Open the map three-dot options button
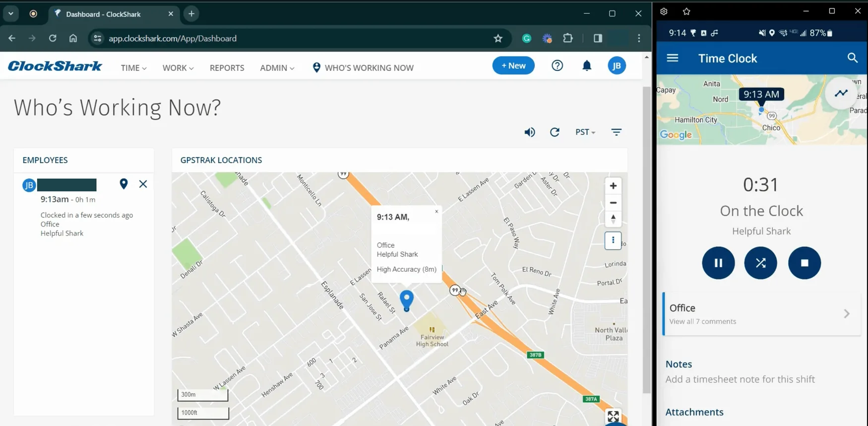The width and height of the screenshot is (868, 426). pyautogui.click(x=613, y=241)
